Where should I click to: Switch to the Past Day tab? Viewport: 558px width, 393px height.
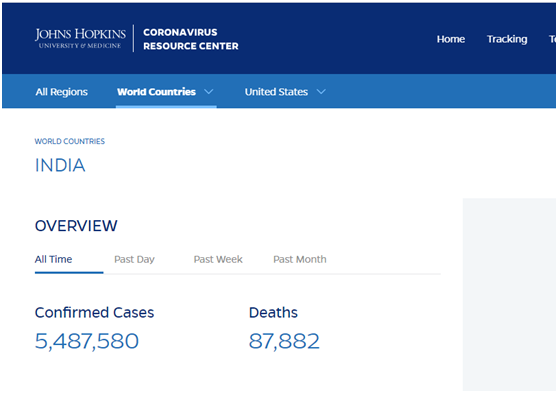pos(135,259)
